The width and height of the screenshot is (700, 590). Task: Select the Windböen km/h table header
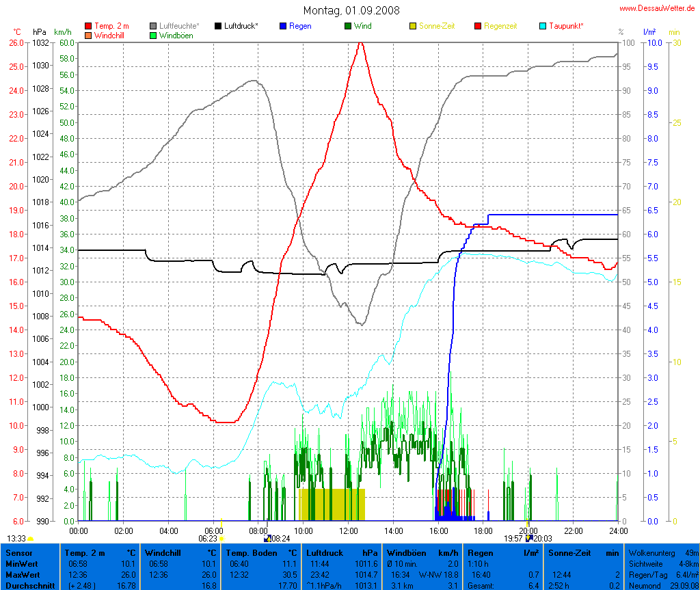tap(422, 552)
